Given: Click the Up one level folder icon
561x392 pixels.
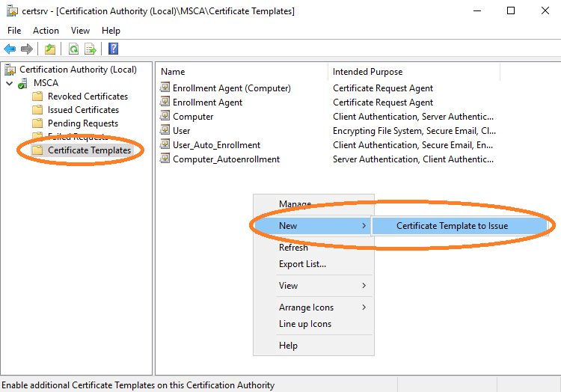Looking at the screenshot, I should point(49,49).
